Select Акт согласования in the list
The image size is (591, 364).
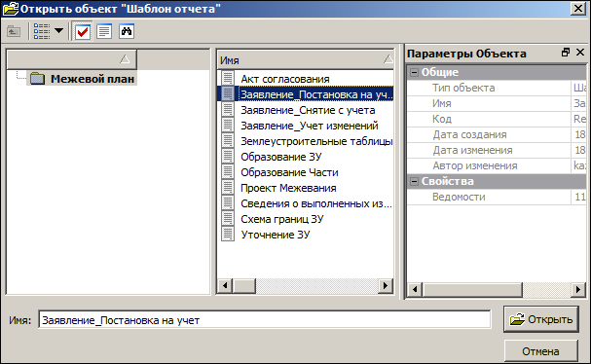pos(285,79)
